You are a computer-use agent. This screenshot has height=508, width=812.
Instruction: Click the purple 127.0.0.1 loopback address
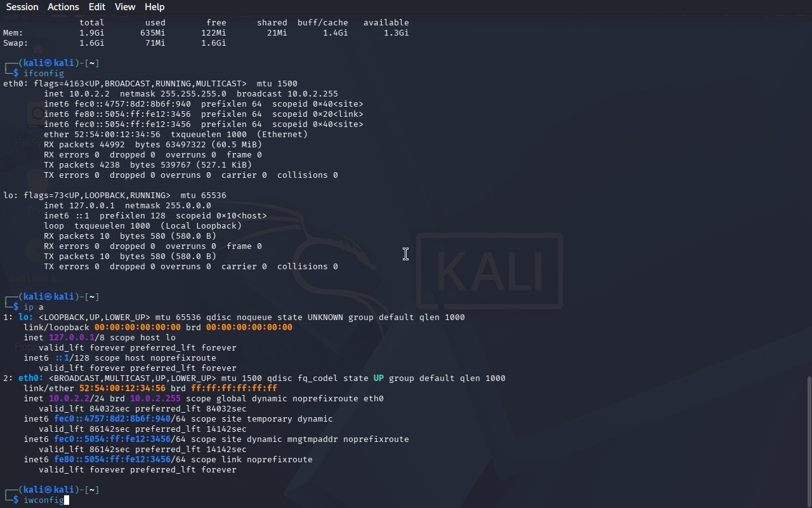point(72,338)
